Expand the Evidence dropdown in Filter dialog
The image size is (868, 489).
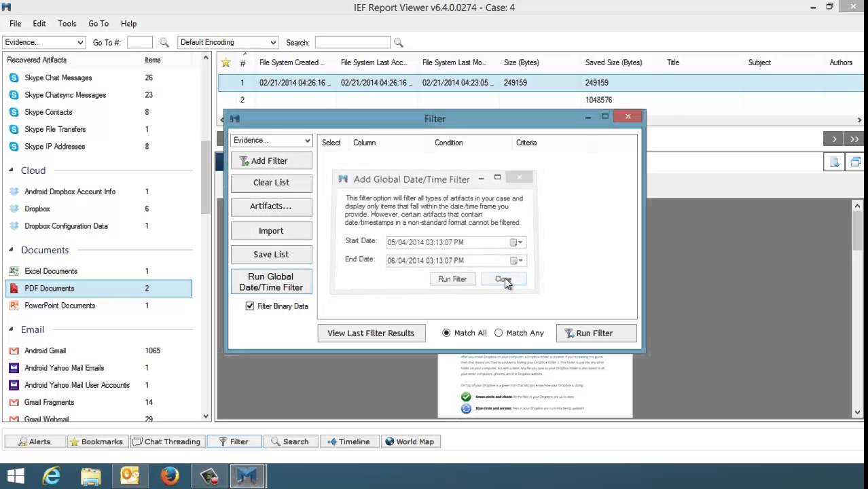[271, 140]
